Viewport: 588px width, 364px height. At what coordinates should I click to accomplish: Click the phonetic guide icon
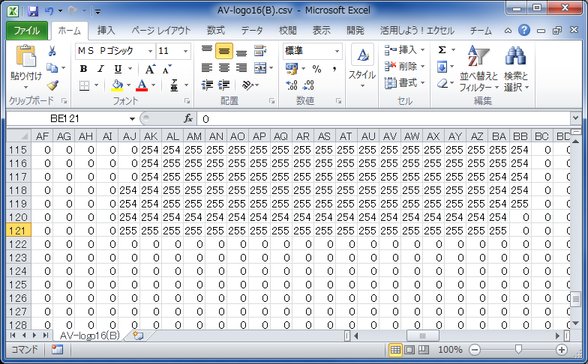click(174, 85)
